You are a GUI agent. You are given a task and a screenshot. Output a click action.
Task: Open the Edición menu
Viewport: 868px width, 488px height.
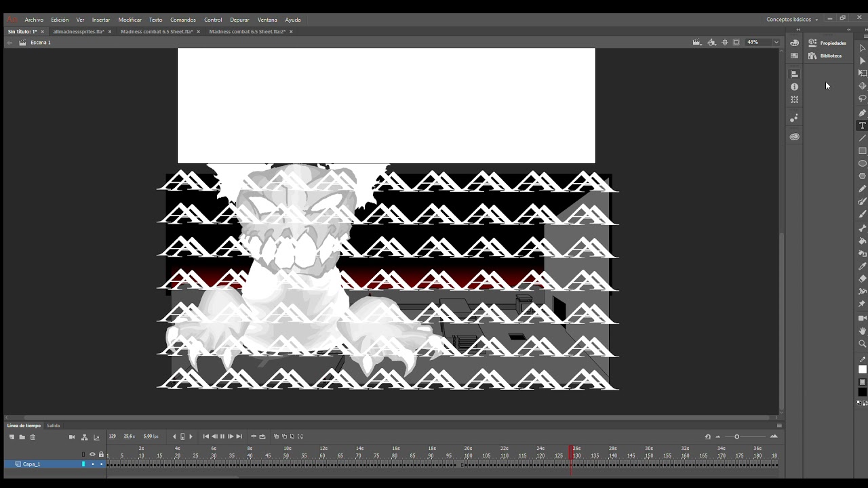coord(60,20)
